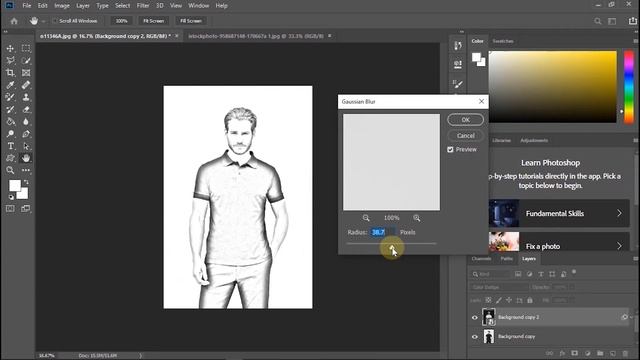Image resolution: width=640 pixels, height=360 pixels.
Task: Select the Type tool
Action: point(10,146)
